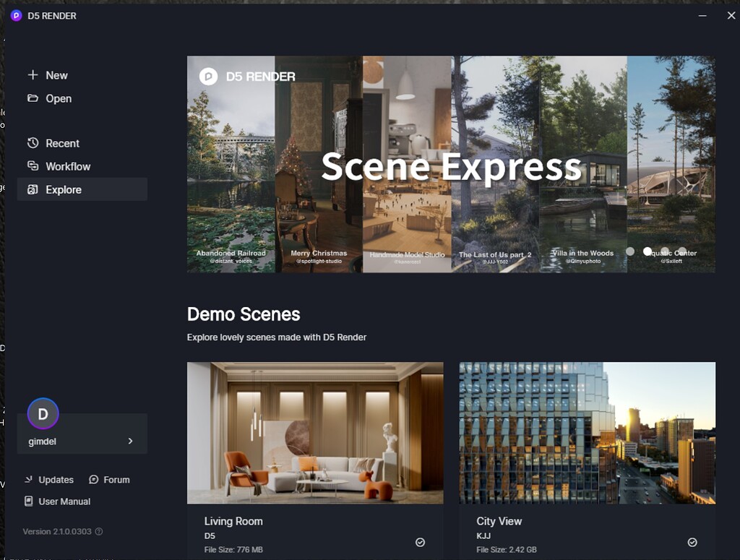This screenshot has width=740, height=560.
Task: Click the 'gimdel' username text
Action: coord(42,441)
